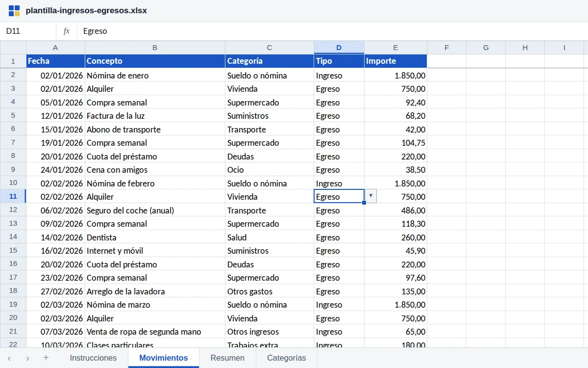Viewport: 588px width, 368px height.
Task: Click the category cell 'Ocio'
Action: click(269, 170)
